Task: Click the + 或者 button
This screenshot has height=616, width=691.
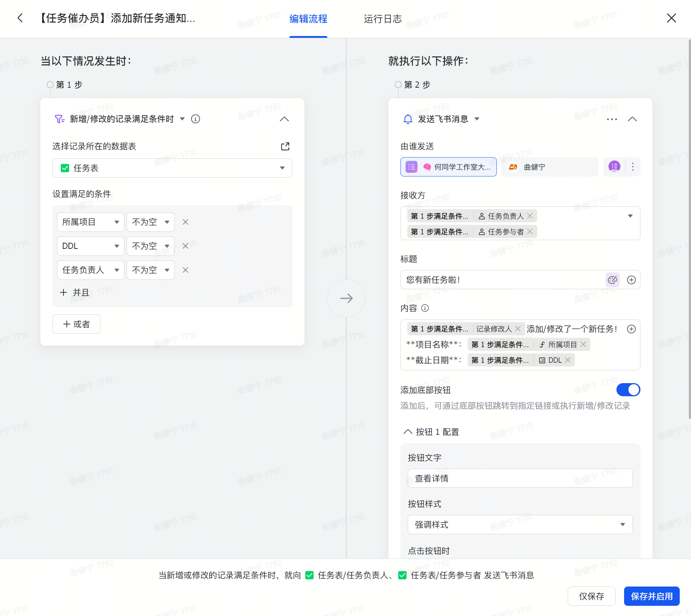Action: [x=76, y=324]
